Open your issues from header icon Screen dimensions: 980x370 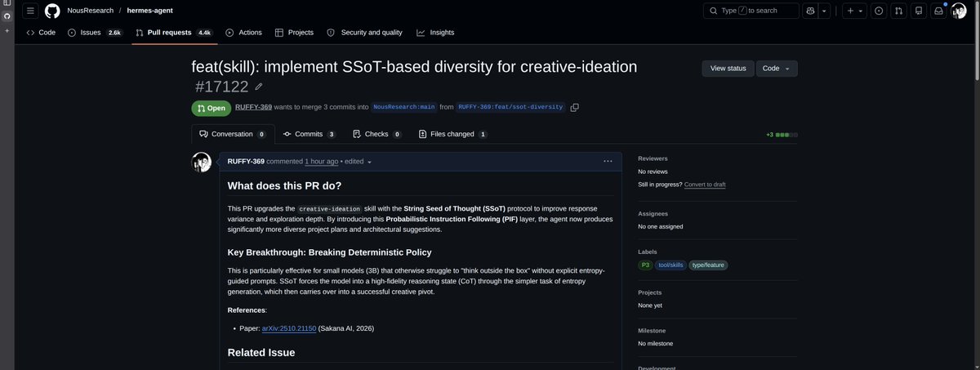coord(879,11)
